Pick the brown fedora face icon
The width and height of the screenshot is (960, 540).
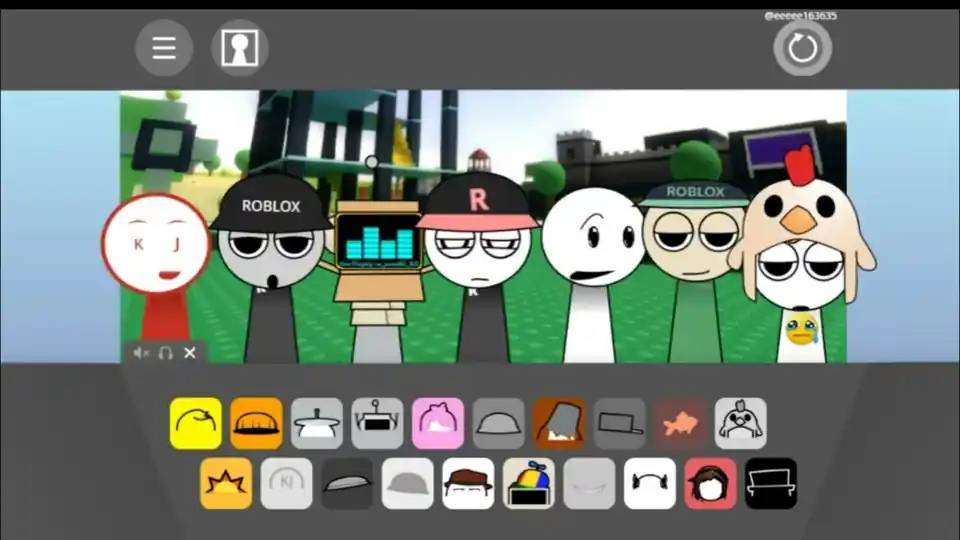pos(468,484)
